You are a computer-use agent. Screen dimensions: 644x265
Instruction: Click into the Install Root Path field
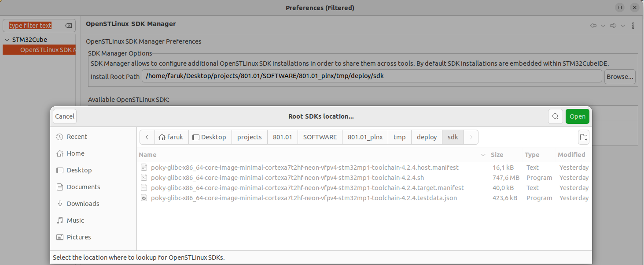point(372,76)
